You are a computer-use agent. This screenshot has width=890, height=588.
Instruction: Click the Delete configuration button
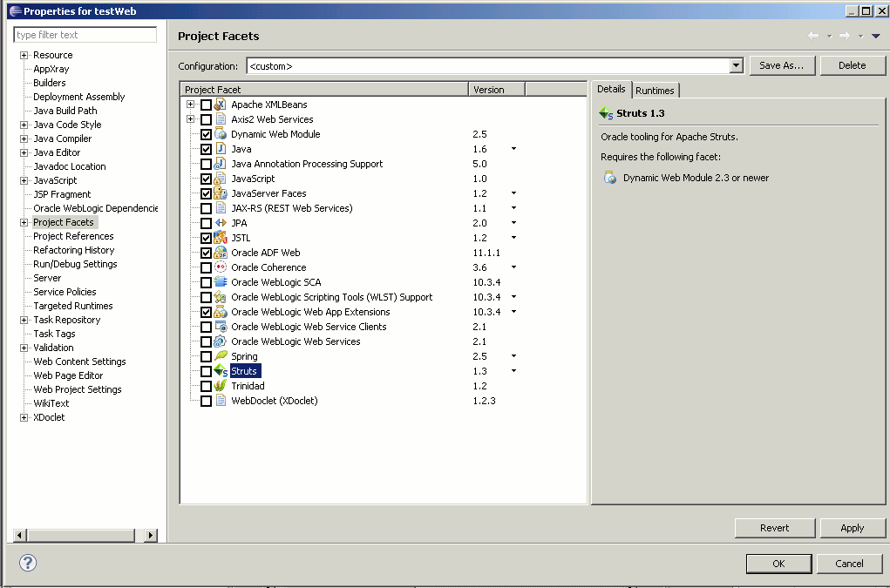[x=852, y=66]
